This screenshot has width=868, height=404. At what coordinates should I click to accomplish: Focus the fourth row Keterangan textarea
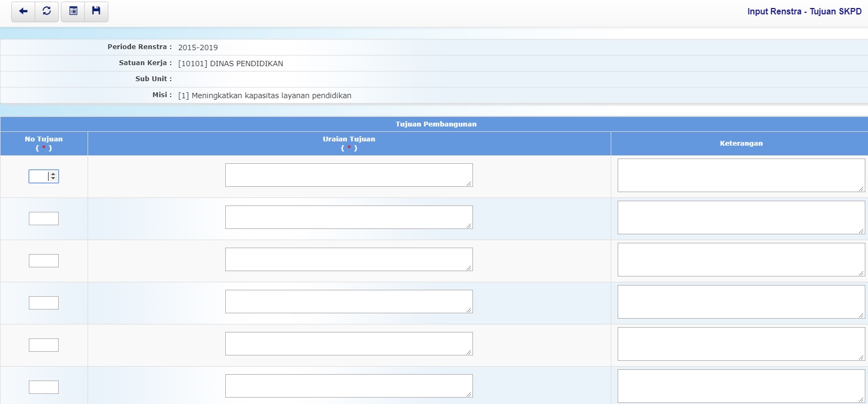(x=740, y=302)
